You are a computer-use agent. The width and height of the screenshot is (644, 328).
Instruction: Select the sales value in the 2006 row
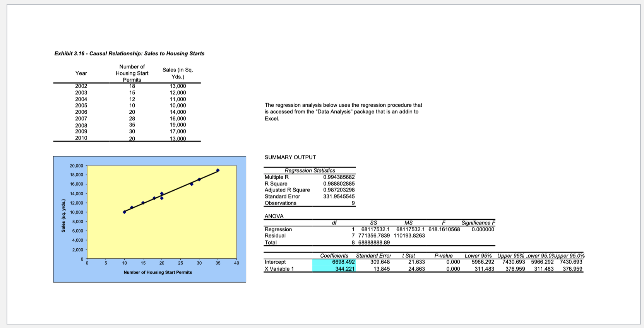click(178, 112)
